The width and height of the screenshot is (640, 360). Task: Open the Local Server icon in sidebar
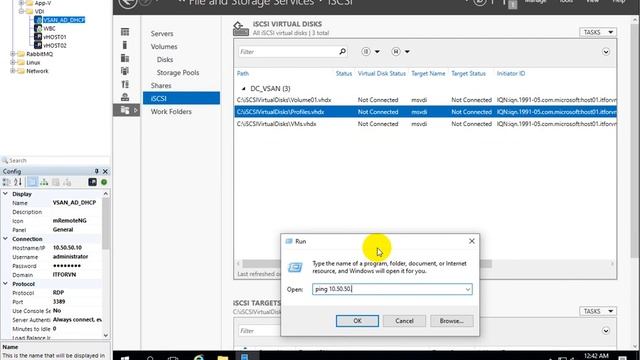[x=125, y=45]
